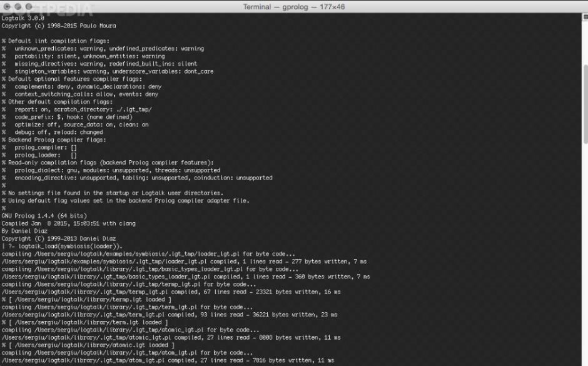The width and height of the screenshot is (588, 366).
Task: Click the 'encoding_directive: unsupported, tabling' line
Action: pyautogui.click(x=137, y=178)
